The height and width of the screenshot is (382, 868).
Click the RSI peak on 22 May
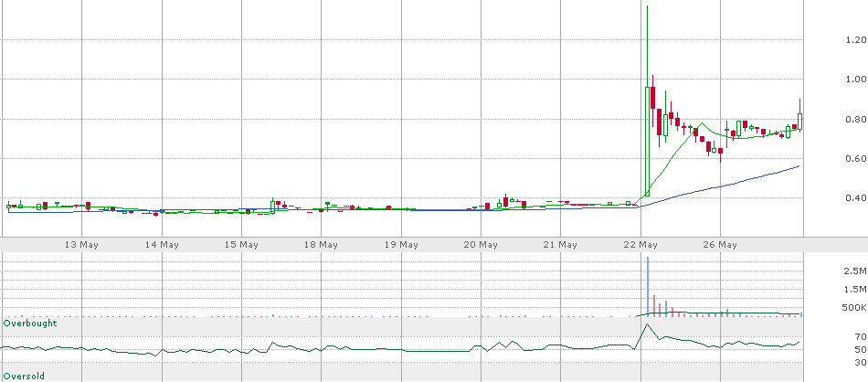click(x=647, y=324)
